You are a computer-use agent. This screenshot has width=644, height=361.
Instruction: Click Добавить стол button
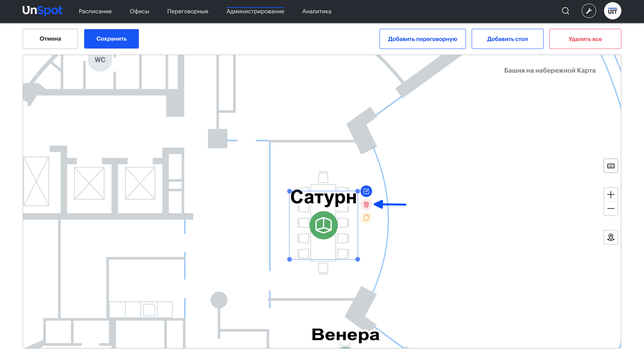point(507,39)
